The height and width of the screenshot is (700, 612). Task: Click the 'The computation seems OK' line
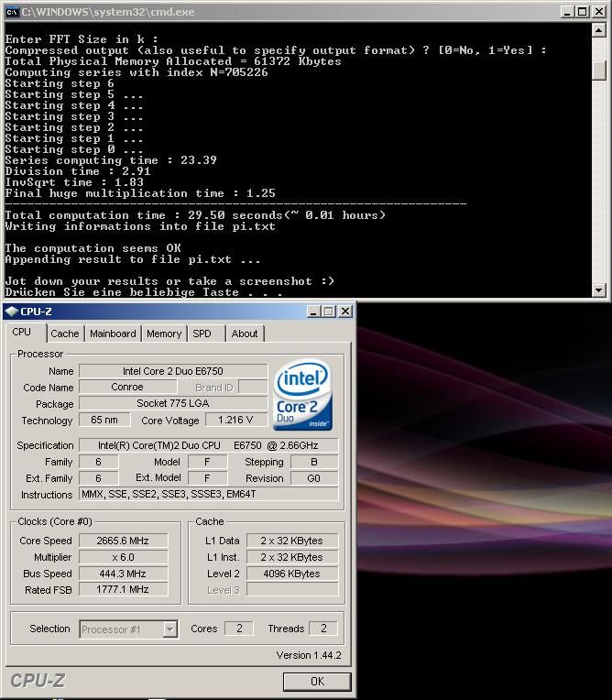pyautogui.click(x=93, y=248)
